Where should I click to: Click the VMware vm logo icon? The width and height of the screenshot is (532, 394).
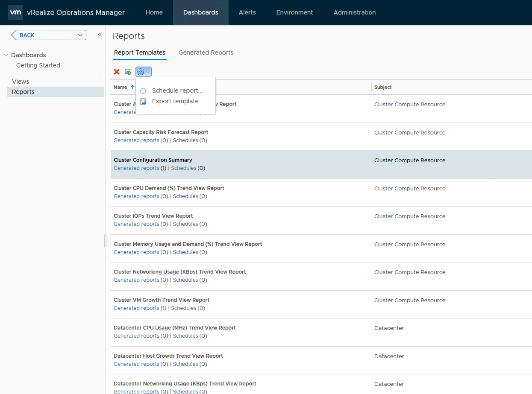[15, 12]
